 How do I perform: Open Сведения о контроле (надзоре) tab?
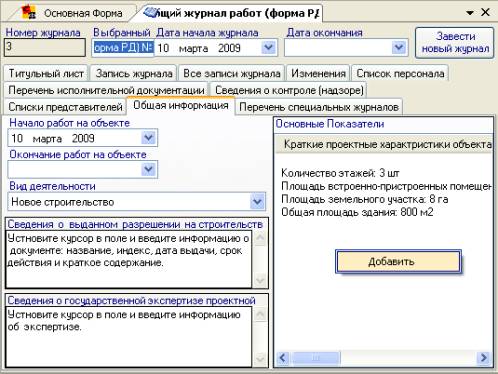[x=289, y=90]
